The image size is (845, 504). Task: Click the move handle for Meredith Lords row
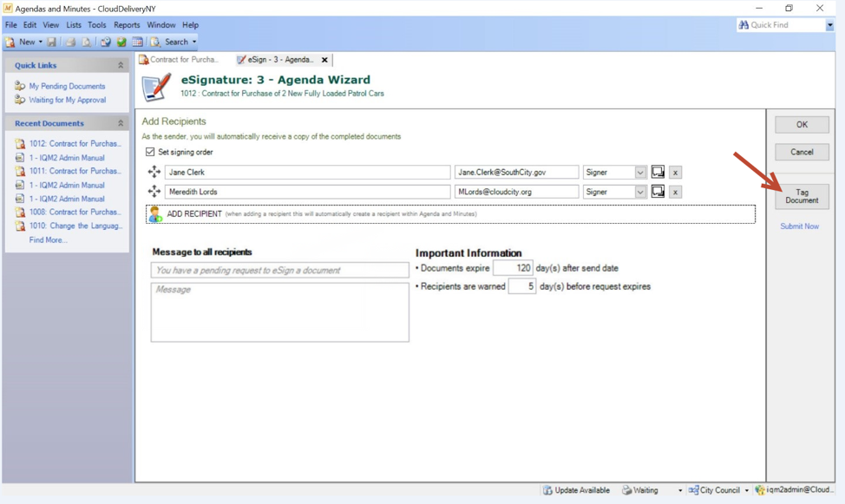(154, 192)
